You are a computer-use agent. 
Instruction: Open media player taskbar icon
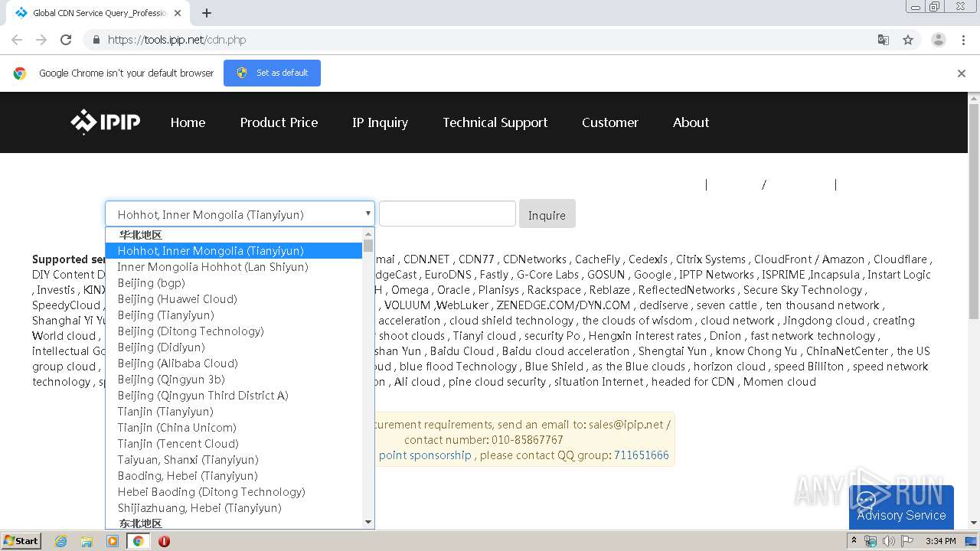point(113,541)
